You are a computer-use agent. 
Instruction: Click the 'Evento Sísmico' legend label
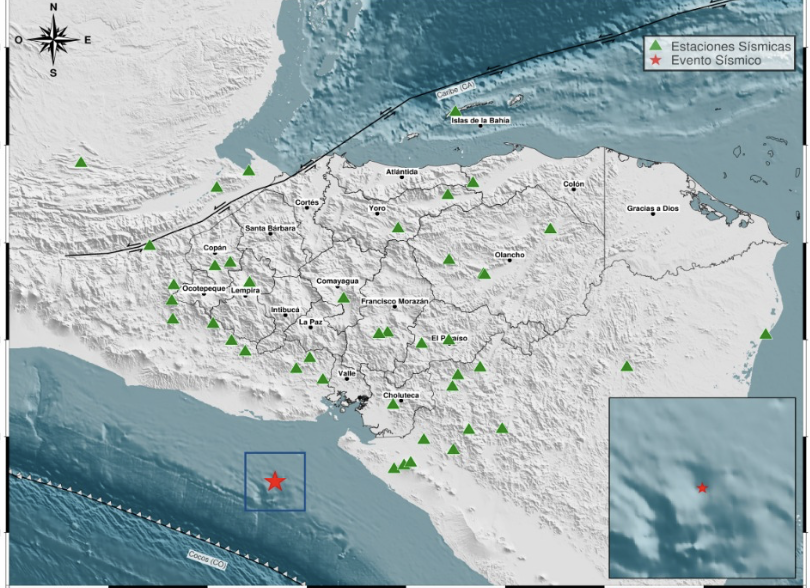pyautogui.click(x=716, y=61)
